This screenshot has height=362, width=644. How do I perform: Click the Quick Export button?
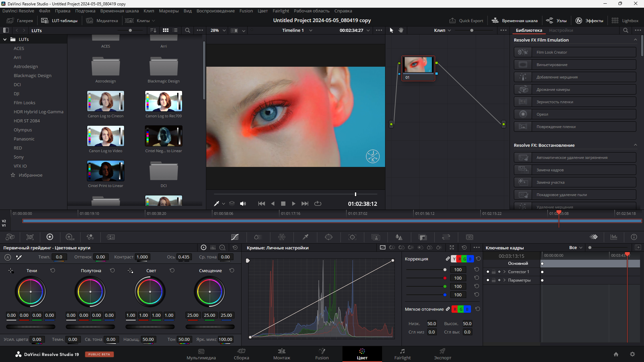466,20
